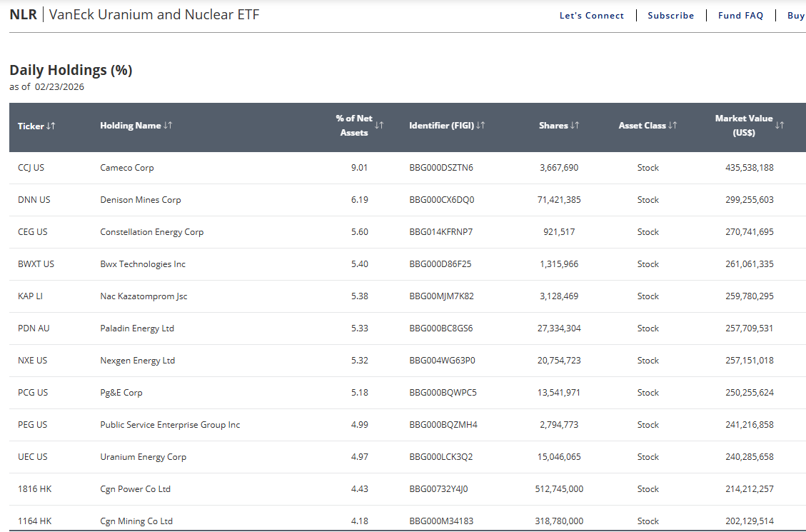Select the Paladin Energy Ltd holding name
The height and width of the screenshot is (532, 806).
pos(137,328)
